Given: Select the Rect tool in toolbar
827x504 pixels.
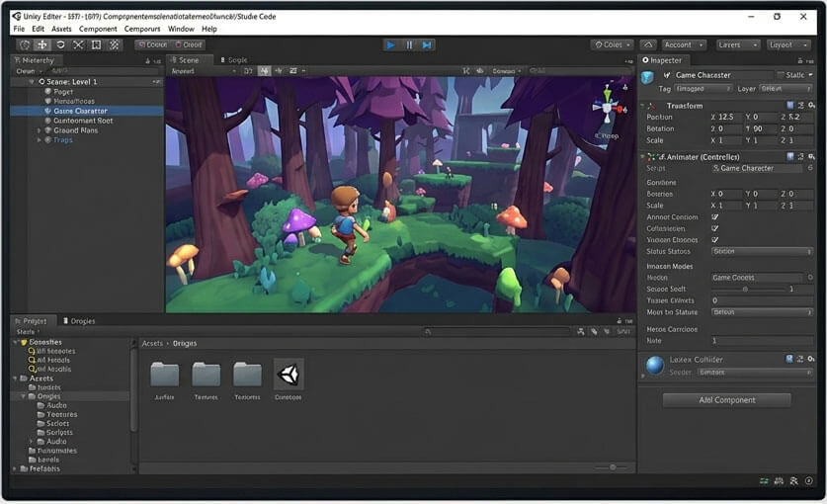Looking at the screenshot, I should [x=96, y=44].
